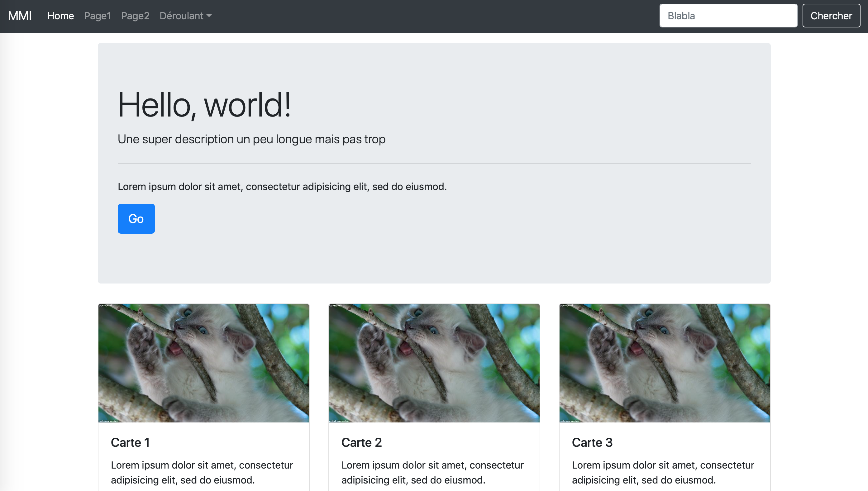The width and height of the screenshot is (868, 491).
Task: Open the Home nav link
Action: tap(60, 16)
